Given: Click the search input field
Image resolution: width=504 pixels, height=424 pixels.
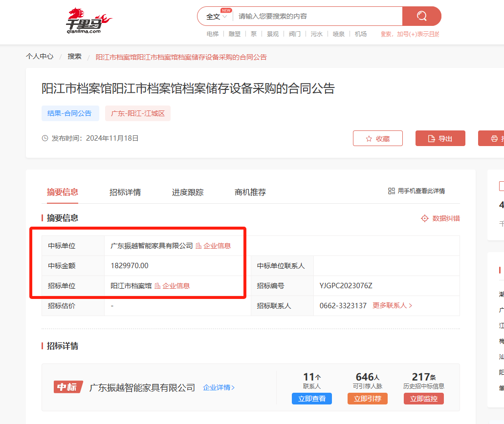Looking at the screenshot, I should [x=318, y=17].
